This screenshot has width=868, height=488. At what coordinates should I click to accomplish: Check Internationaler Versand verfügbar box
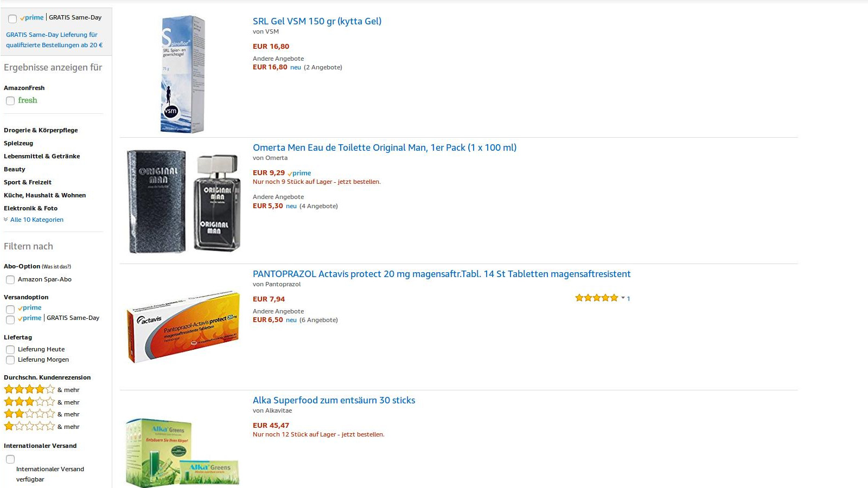tap(10, 459)
